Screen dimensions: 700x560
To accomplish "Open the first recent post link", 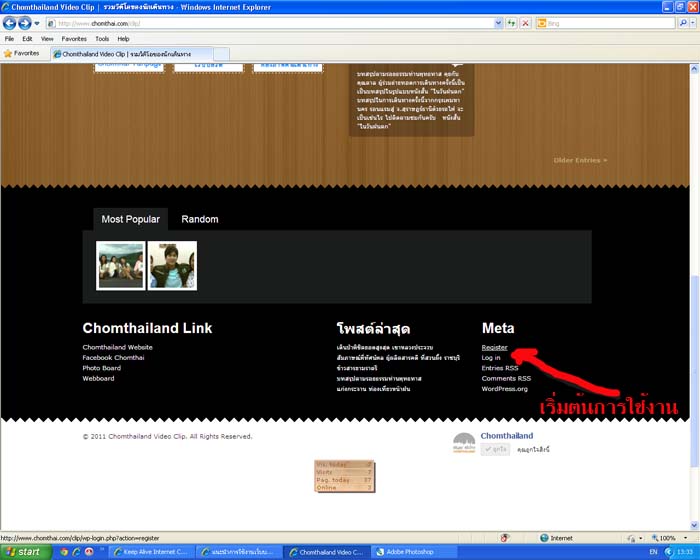I will [384, 347].
